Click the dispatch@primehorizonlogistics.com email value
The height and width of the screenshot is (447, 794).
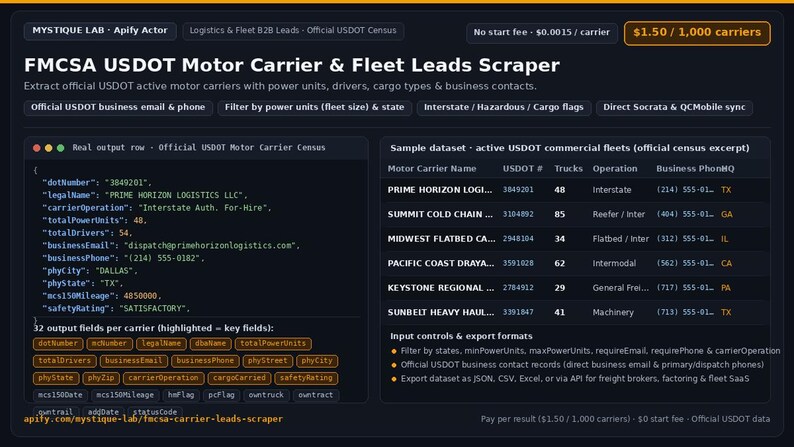pyautogui.click(x=211, y=246)
